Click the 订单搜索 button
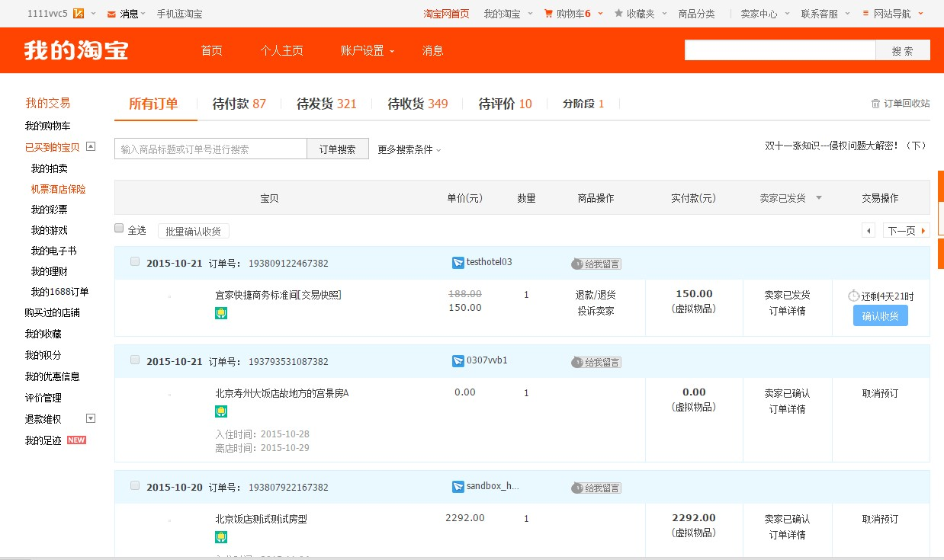Screen dimensions: 944x560 (338, 149)
